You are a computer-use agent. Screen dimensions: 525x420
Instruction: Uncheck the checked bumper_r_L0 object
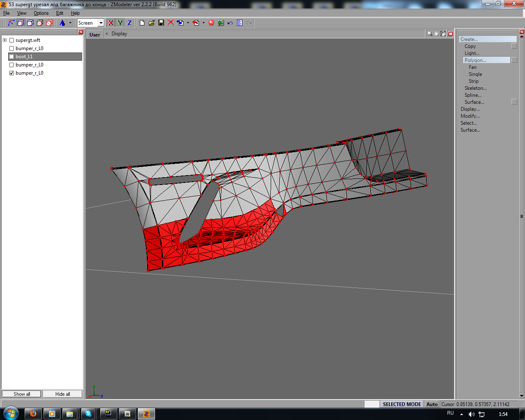11,73
